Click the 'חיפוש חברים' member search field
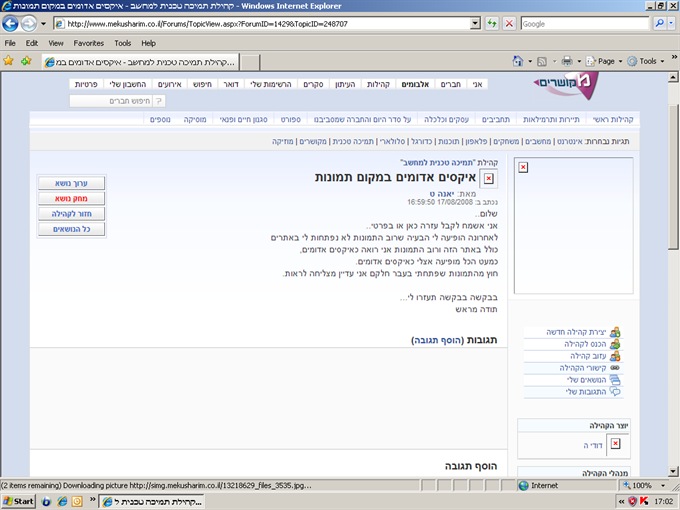 pyautogui.click(x=115, y=101)
